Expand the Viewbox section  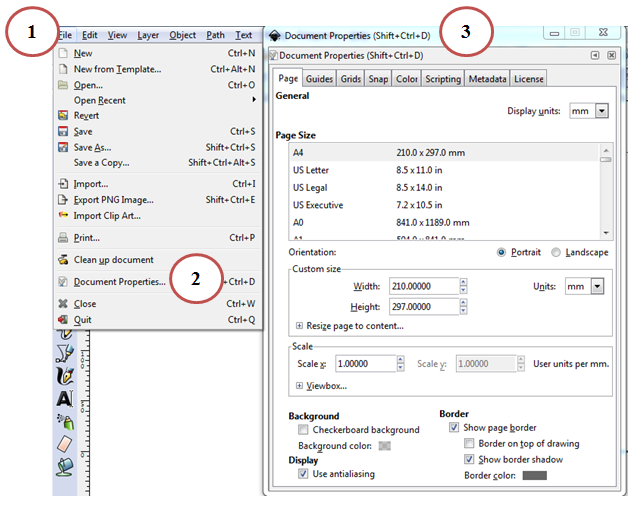coord(299,386)
